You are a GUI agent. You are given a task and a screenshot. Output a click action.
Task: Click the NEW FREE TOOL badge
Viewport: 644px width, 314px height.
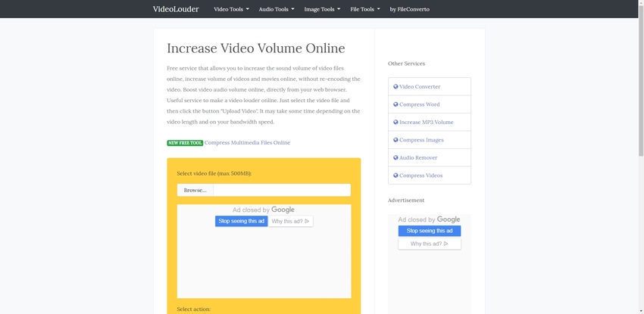click(185, 143)
